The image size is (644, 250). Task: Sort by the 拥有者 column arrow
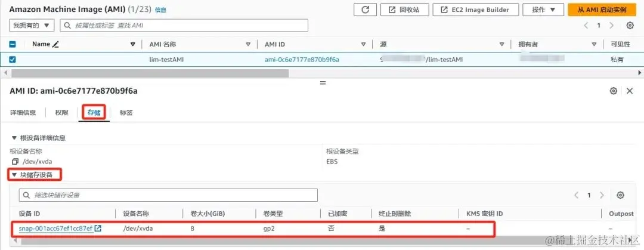[x=594, y=44]
